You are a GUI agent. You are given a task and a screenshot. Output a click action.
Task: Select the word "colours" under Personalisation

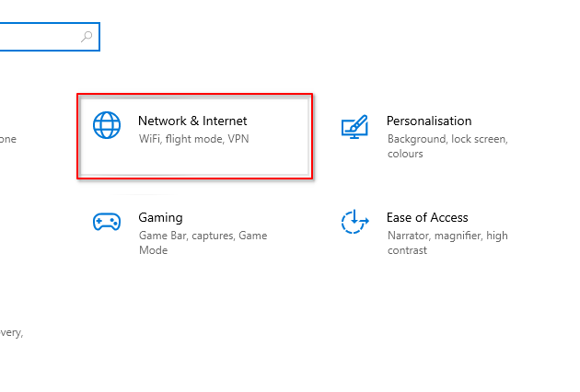(405, 154)
